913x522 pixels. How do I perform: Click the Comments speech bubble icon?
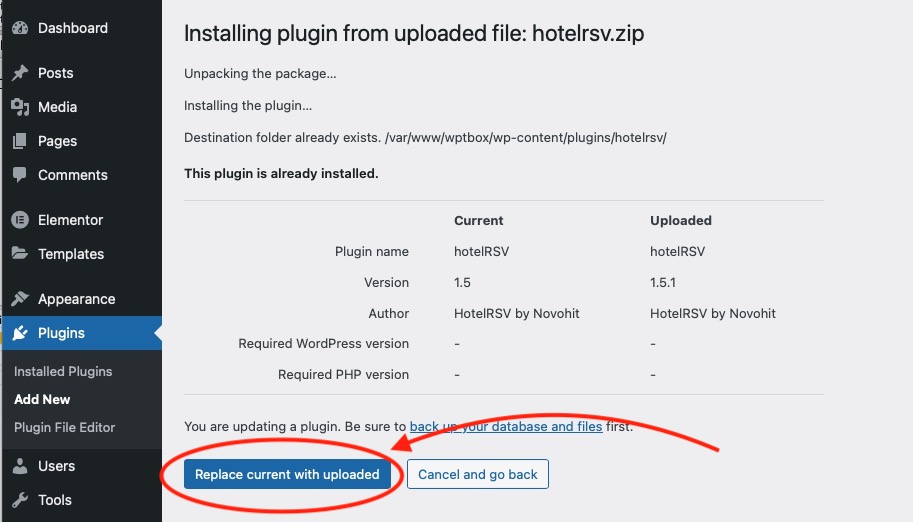[20, 175]
